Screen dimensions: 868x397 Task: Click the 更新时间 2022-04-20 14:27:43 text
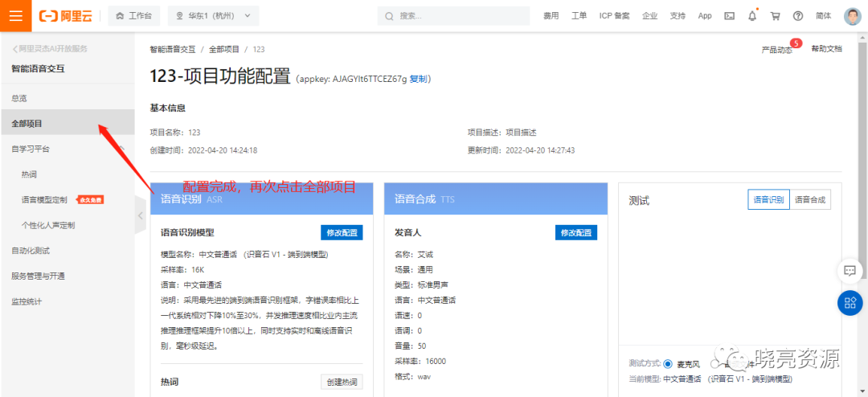pyautogui.click(x=522, y=150)
